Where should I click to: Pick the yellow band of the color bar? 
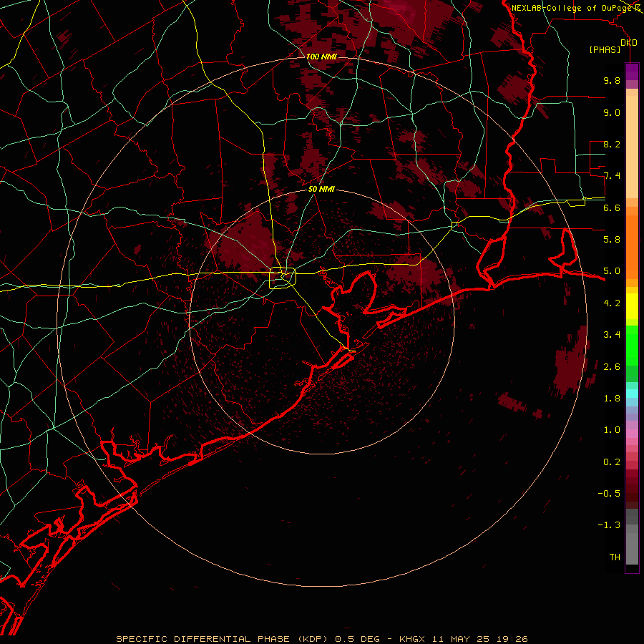click(632, 306)
